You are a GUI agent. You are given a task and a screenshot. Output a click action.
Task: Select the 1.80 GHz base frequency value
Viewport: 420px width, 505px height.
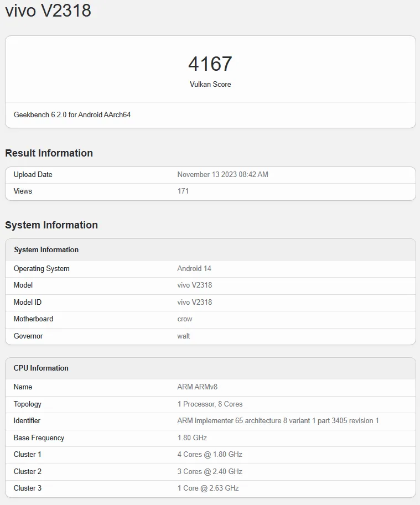[192, 438]
